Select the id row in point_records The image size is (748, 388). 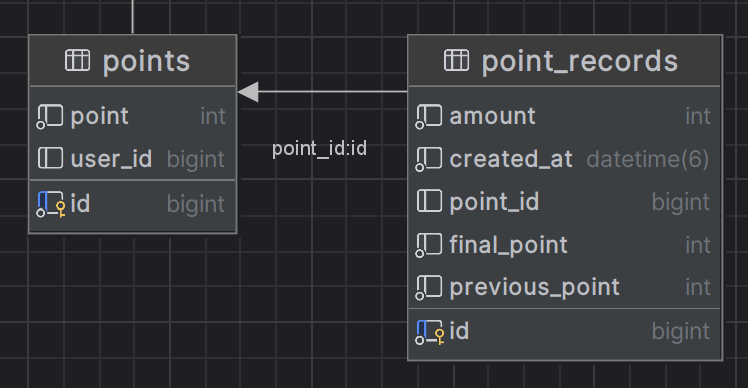pos(564,332)
